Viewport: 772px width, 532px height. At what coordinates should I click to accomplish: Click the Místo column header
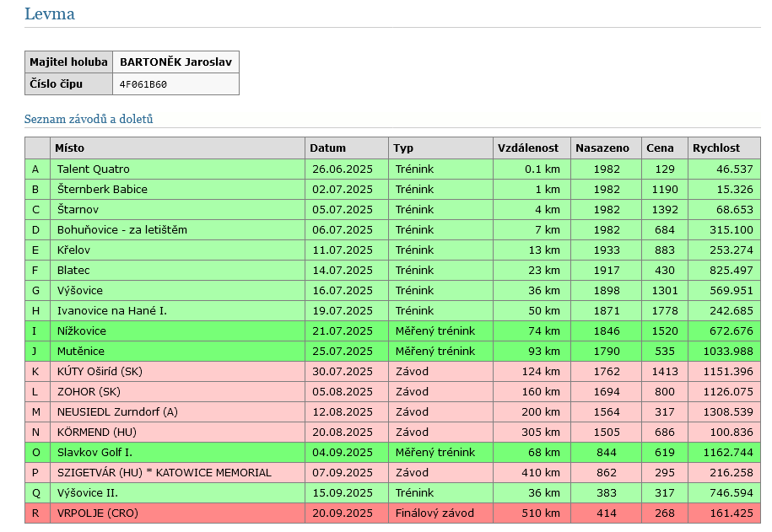tap(69, 148)
